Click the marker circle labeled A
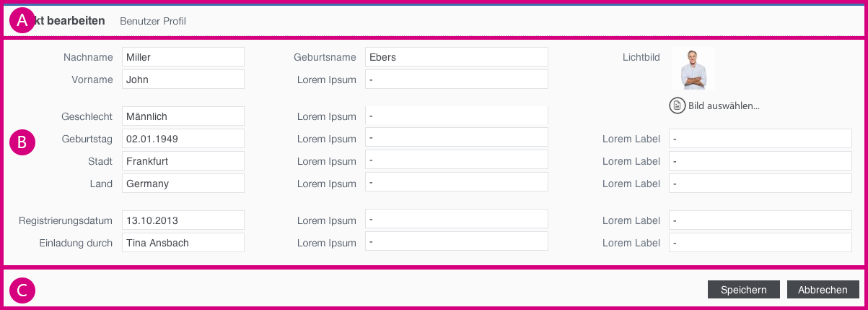Viewport: 868px width, 310px height. 22,22
